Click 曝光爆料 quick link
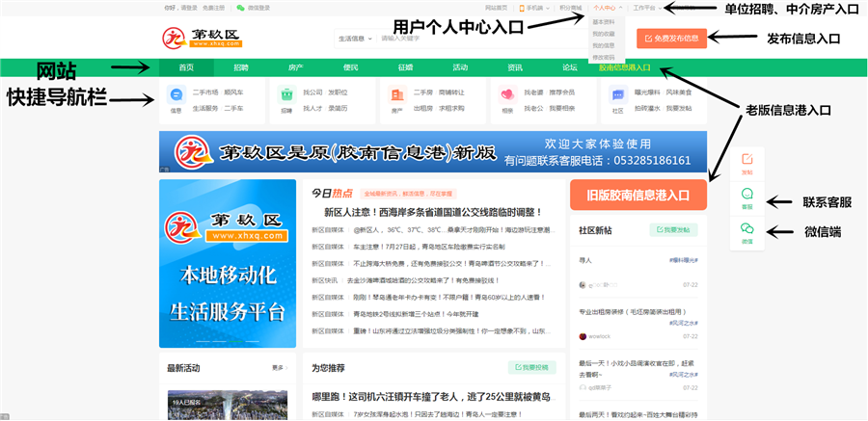 648,92
